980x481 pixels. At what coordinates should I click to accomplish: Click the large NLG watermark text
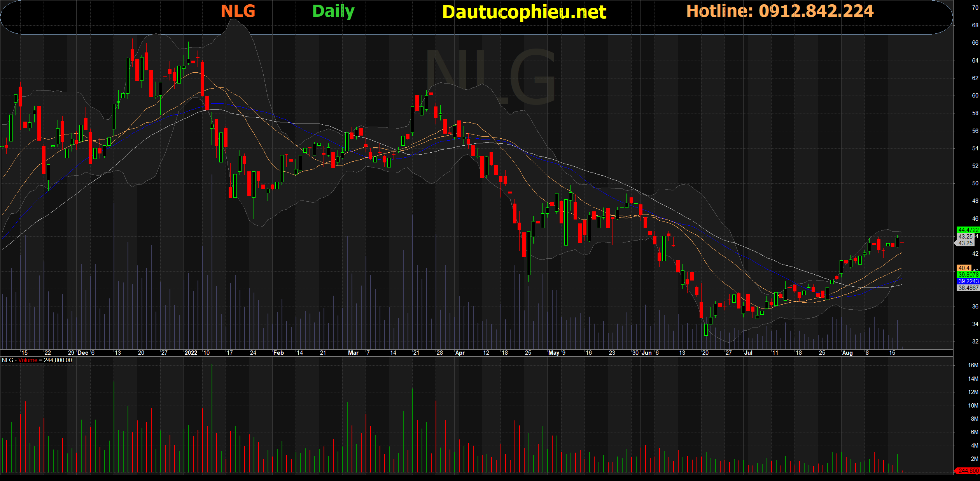491,77
